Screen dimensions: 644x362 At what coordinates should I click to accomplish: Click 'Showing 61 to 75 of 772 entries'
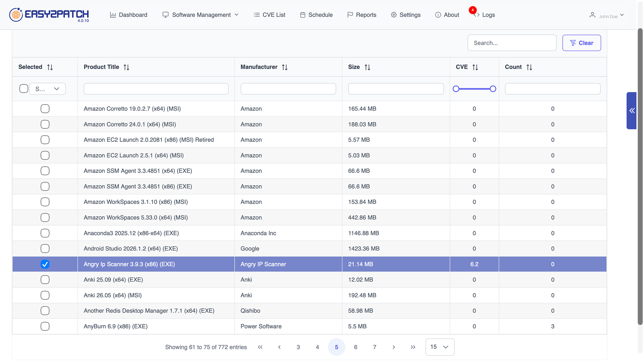tap(206, 347)
